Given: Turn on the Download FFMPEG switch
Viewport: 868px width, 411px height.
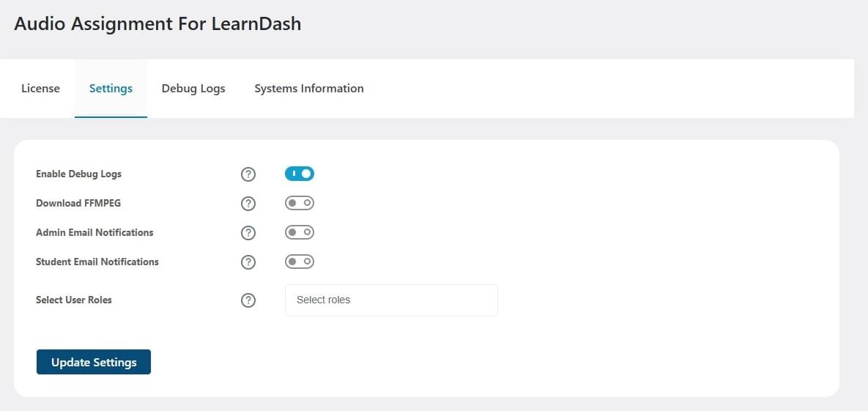Looking at the screenshot, I should 300,203.
